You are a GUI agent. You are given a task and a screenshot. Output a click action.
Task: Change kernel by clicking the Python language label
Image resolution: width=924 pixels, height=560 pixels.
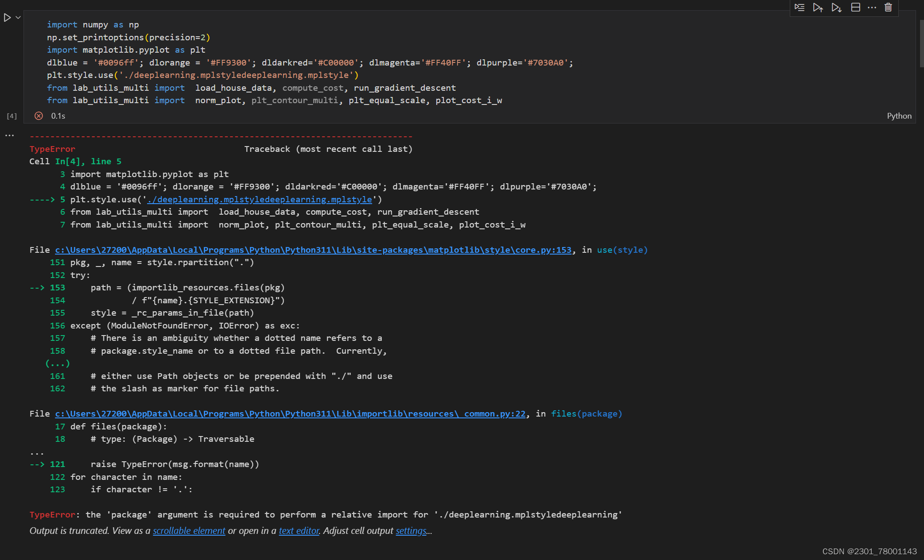click(899, 116)
